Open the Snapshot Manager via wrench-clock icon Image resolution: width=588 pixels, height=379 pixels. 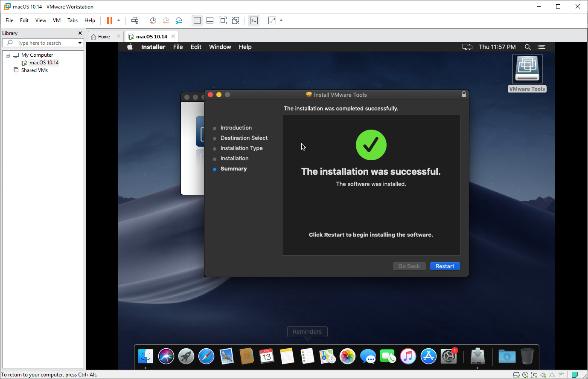179,20
